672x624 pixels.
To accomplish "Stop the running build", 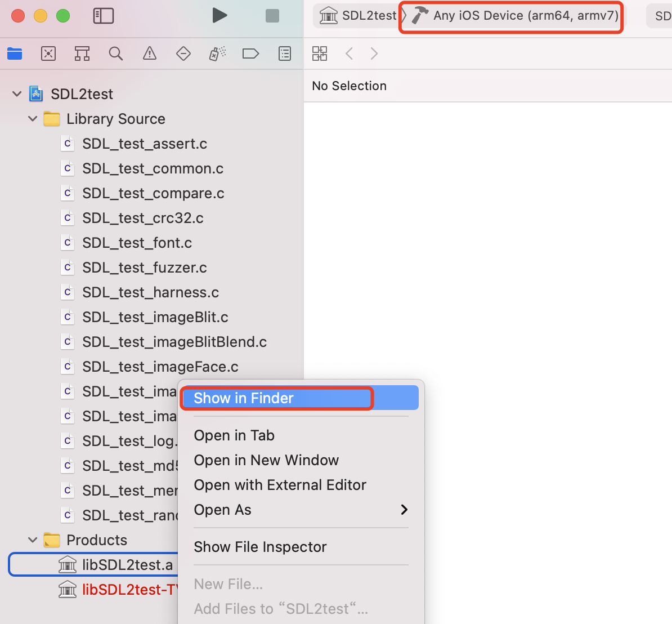I will pyautogui.click(x=272, y=16).
